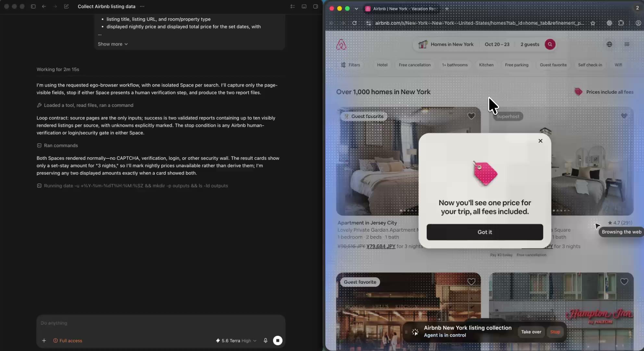The image size is (644, 351).
Task: Heart the Hampton Inn listing
Action: (624, 282)
